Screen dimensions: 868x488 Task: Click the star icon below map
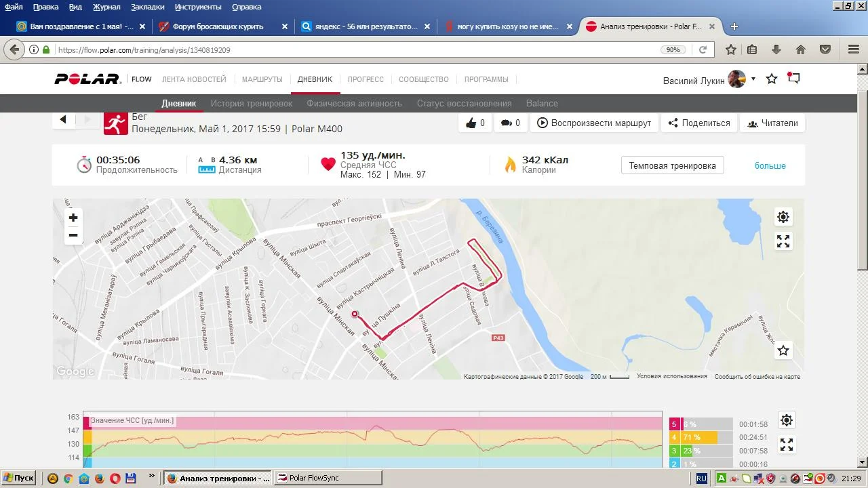(x=783, y=350)
